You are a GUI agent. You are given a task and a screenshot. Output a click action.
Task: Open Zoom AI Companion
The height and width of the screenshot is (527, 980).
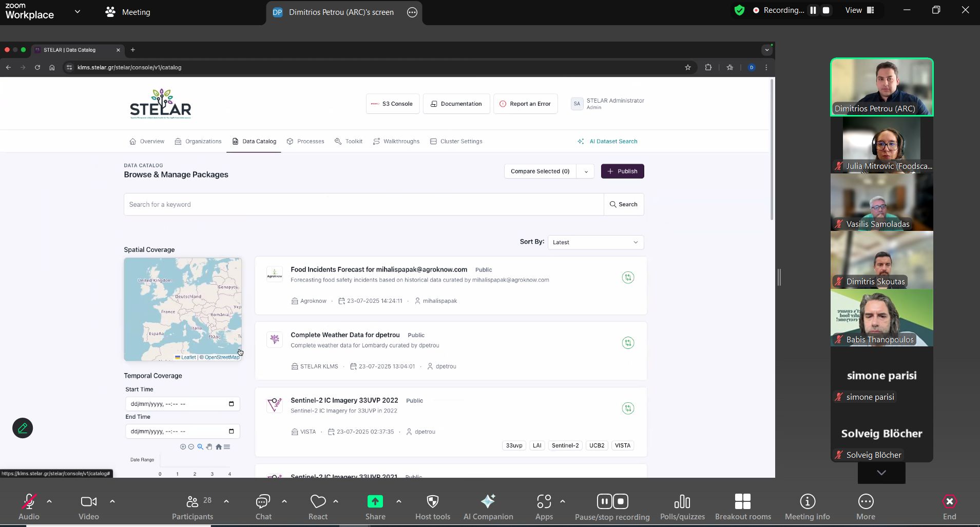[488, 506]
